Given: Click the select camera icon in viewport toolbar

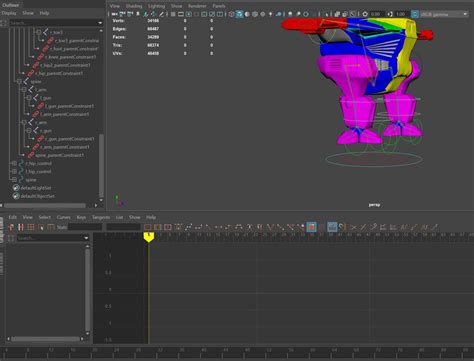Looking at the screenshot, I should coord(114,14).
